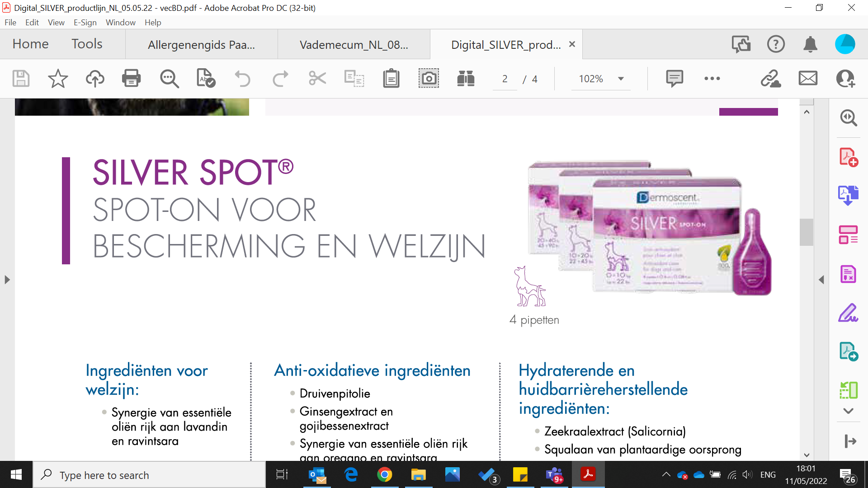868x488 pixels.
Task: Click the Save file floppy disk icon
Action: click(21, 79)
